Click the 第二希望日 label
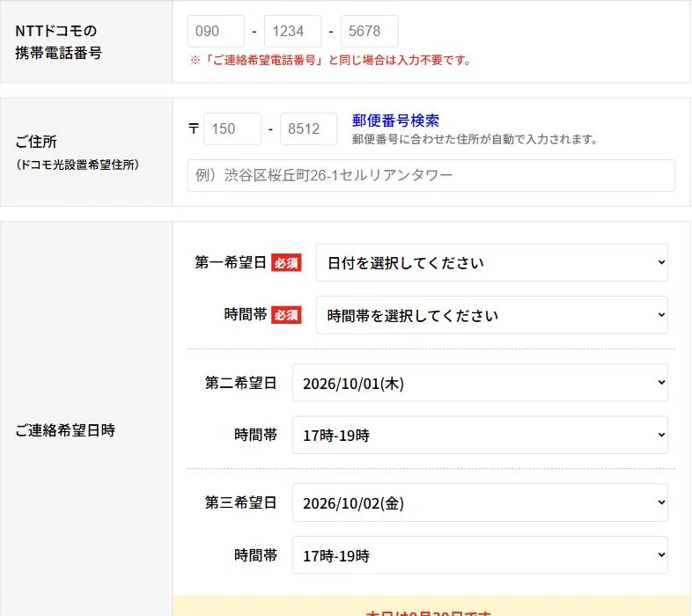 [241, 383]
